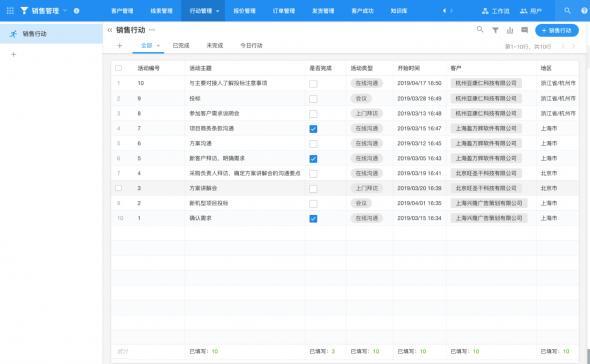Image resolution: width=590 pixels, height=364 pixels.
Task: Toggle 是否完成 checkbox for 投标 row
Action: 313,99
